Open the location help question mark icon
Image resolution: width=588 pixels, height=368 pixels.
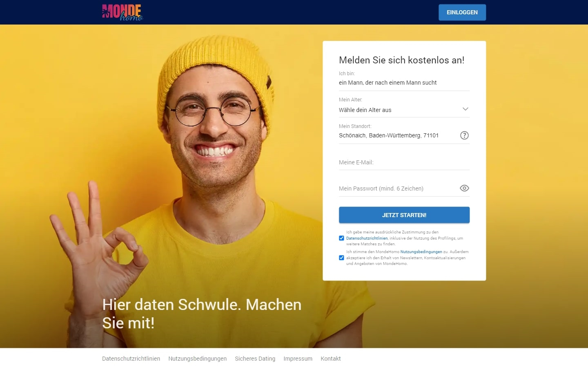point(464,135)
